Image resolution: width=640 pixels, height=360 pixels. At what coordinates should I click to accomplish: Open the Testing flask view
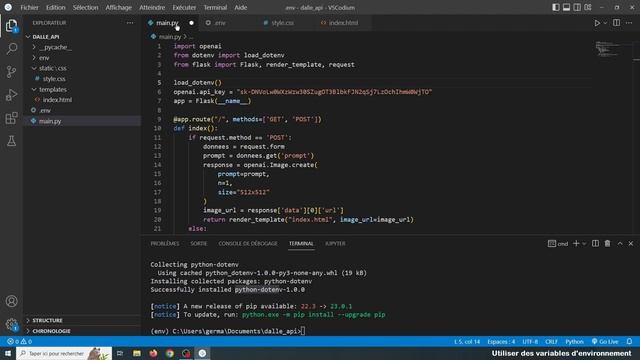(11, 141)
